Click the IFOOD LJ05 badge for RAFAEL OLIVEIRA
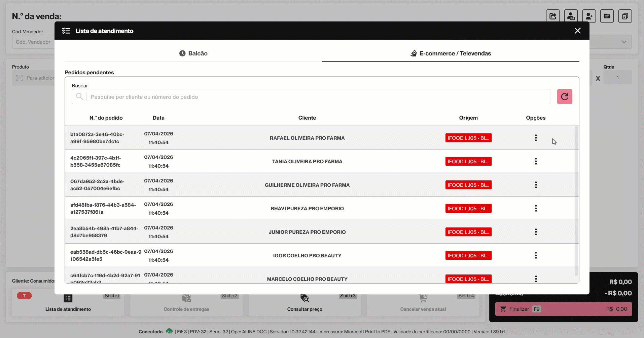Screen dimensions: 644x338 coord(468,138)
